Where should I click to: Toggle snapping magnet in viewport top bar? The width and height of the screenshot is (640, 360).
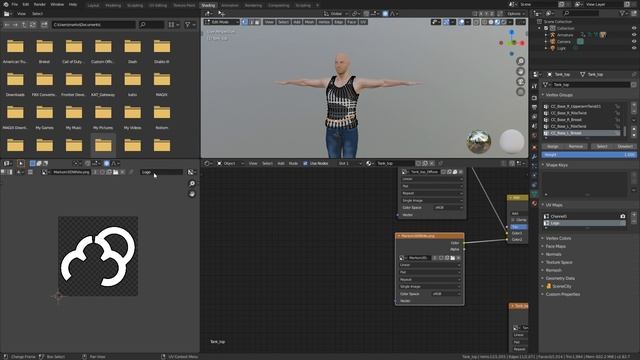(366, 13)
